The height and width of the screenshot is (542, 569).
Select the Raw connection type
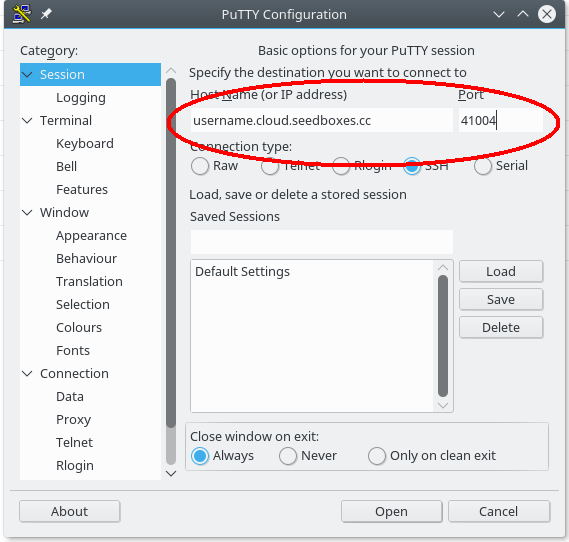tap(200, 166)
